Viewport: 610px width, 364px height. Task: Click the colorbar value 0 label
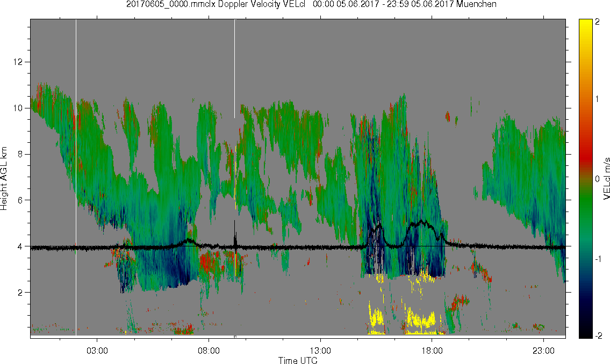597,179
